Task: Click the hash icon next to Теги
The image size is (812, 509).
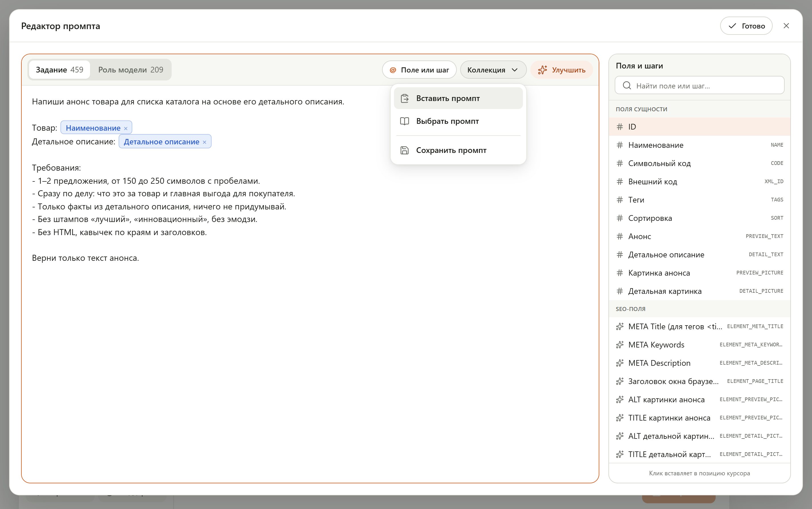Action: [620, 200]
